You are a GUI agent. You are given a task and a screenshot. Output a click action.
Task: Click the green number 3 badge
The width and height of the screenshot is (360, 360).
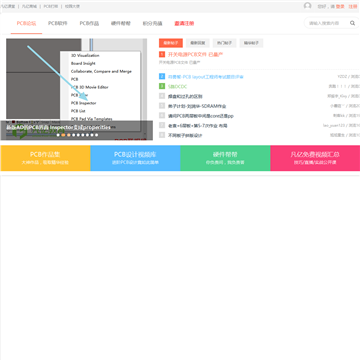pyautogui.click(x=162, y=86)
